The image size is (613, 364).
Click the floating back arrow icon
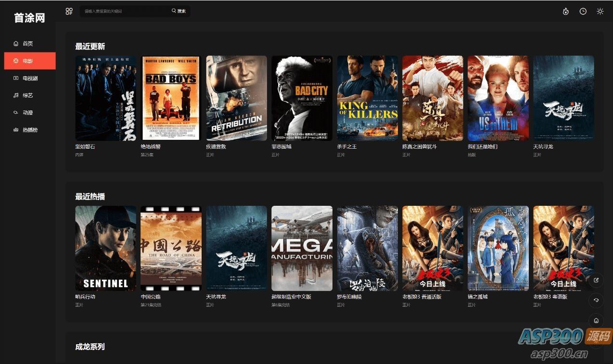pos(596,300)
